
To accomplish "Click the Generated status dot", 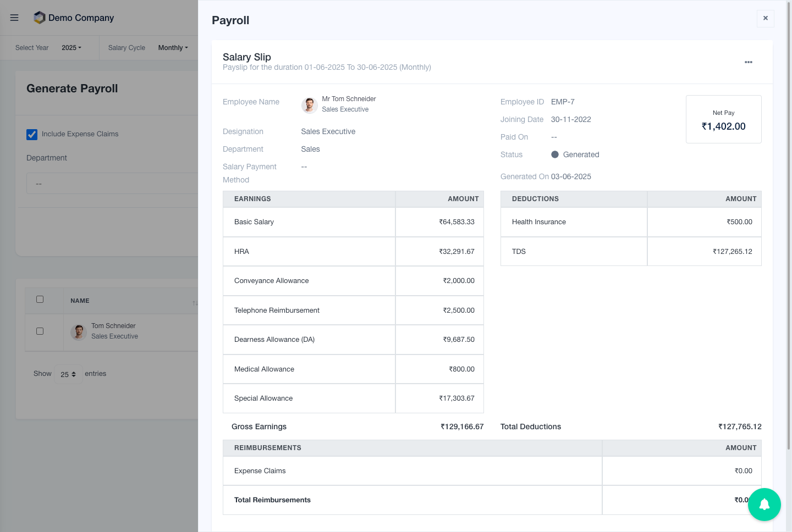I will point(555,154).
